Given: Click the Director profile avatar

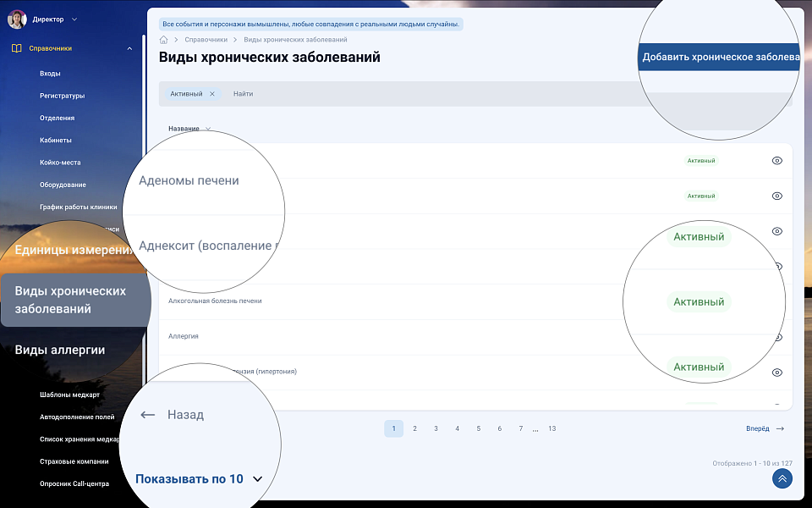Looking at the screenshot, I should pyautogui.click(x=17, y=19).
